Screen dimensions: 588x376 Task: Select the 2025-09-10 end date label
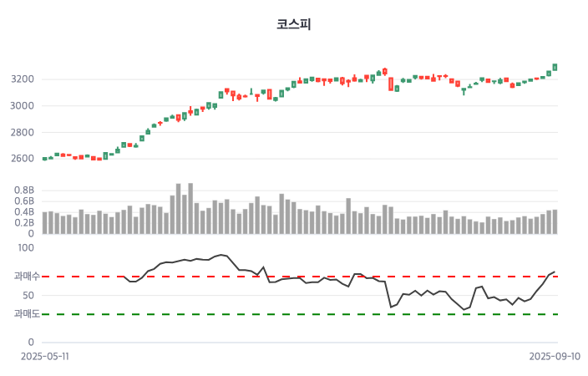click(555, 355)
